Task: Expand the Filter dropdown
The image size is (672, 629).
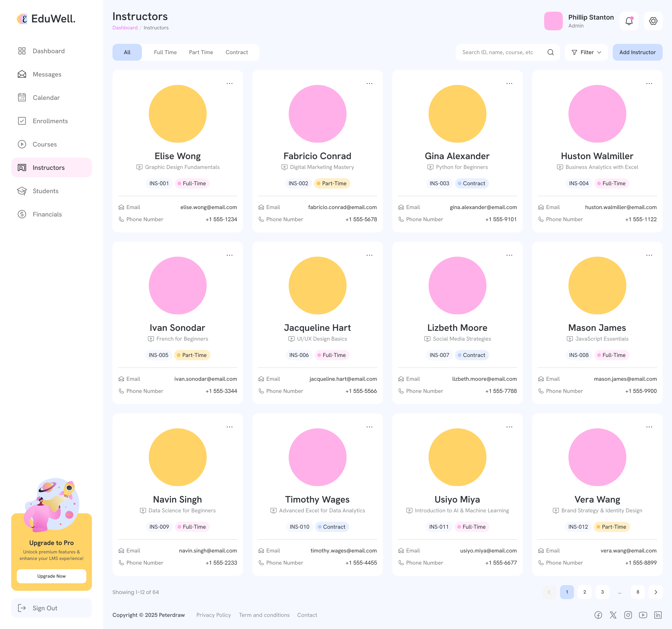Action: [x=586, y=52]
